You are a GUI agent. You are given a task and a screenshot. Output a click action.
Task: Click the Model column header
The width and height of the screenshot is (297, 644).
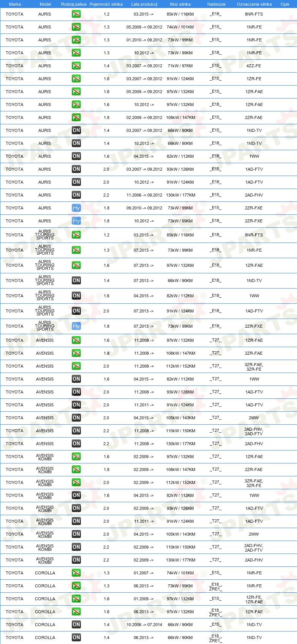[45, 4]
